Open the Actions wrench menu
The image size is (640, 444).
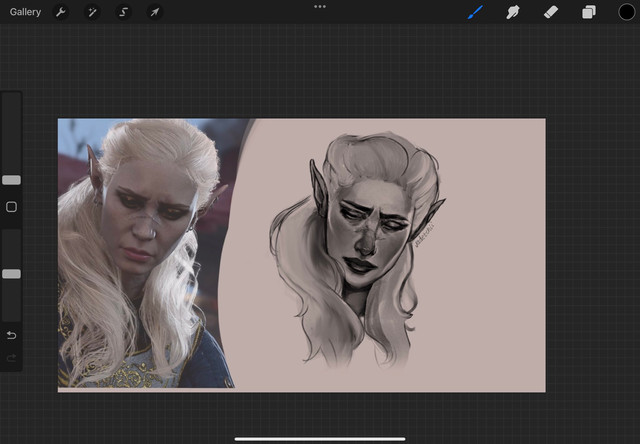(61, 12)
